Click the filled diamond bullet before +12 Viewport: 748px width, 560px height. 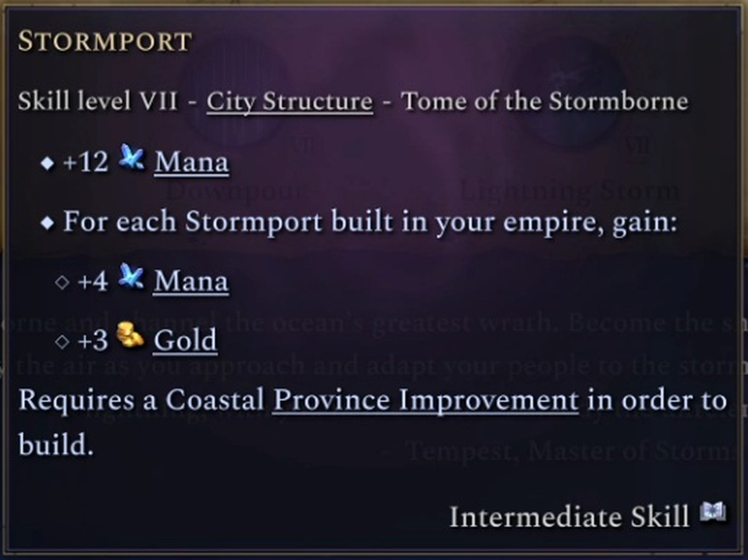[46, 164]
